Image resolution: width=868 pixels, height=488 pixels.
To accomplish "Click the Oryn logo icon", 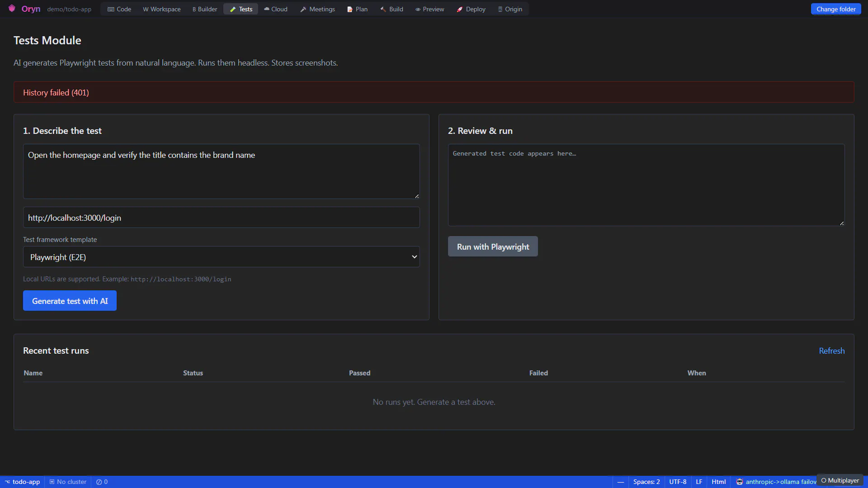I will (x=12, y=9).
